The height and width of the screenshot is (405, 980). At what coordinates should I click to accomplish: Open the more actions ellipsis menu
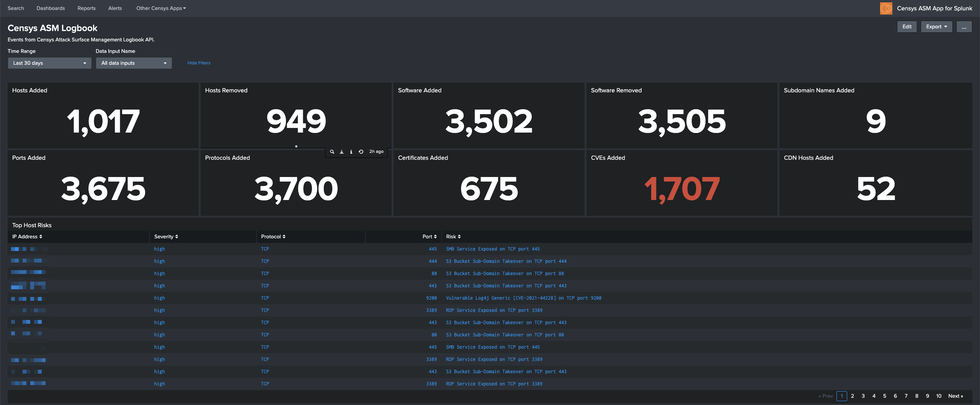(964, 27)
